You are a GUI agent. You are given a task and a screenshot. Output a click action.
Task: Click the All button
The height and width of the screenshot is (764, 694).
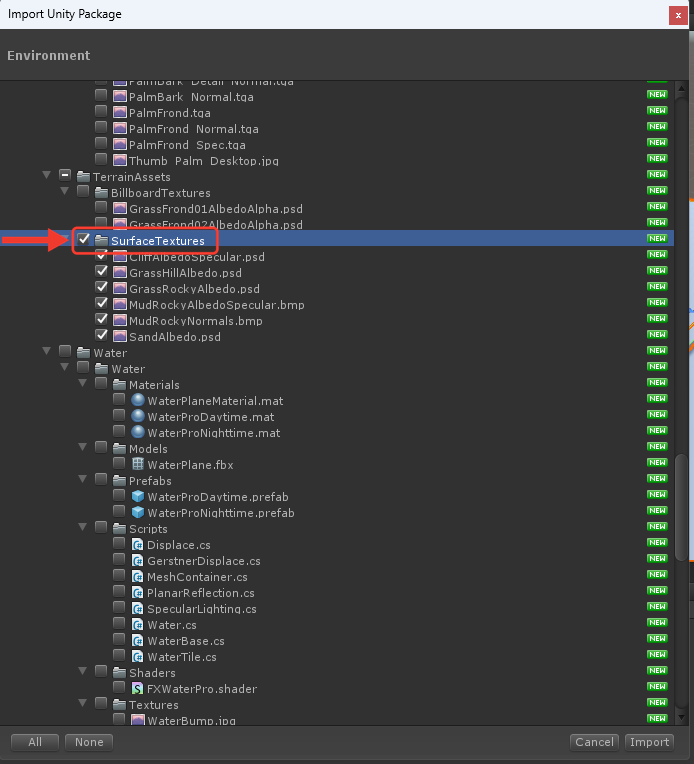tap(35, 742)
